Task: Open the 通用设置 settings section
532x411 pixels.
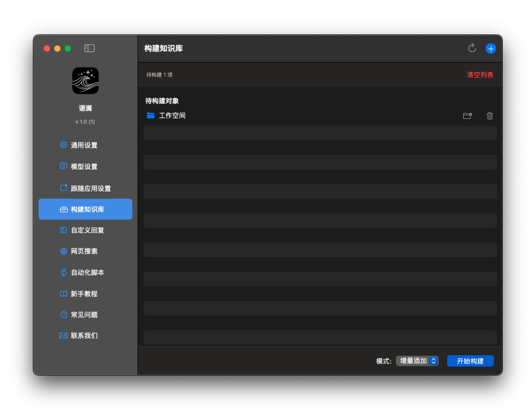Action: point(85,145)
